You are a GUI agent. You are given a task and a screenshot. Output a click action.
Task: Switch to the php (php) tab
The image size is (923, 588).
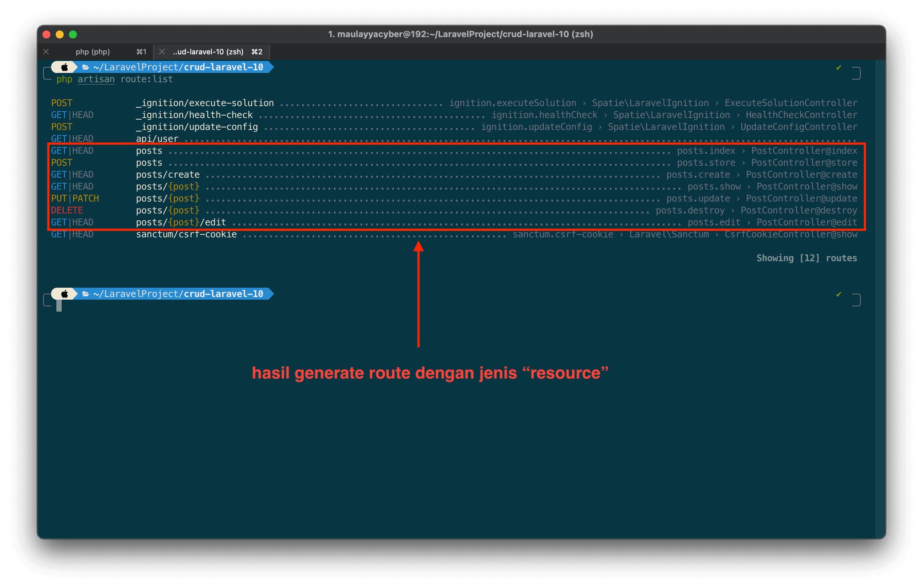(x=93, y=52)
